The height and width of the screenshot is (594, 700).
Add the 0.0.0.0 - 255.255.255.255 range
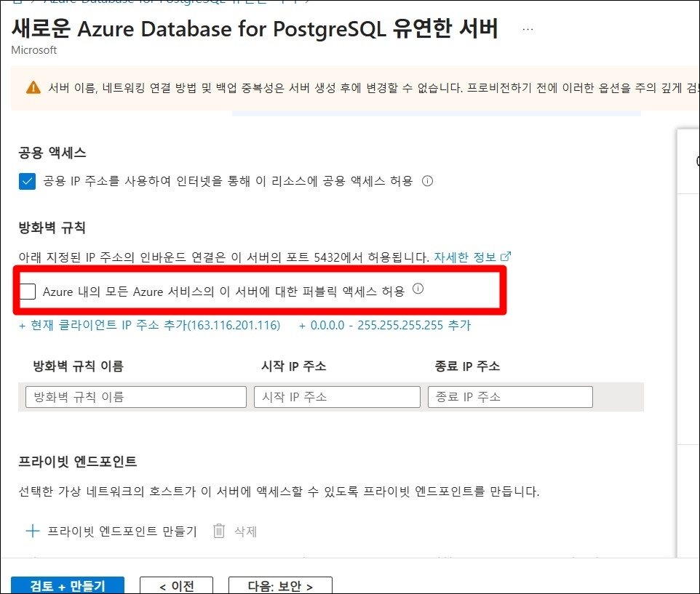point(385,325)
